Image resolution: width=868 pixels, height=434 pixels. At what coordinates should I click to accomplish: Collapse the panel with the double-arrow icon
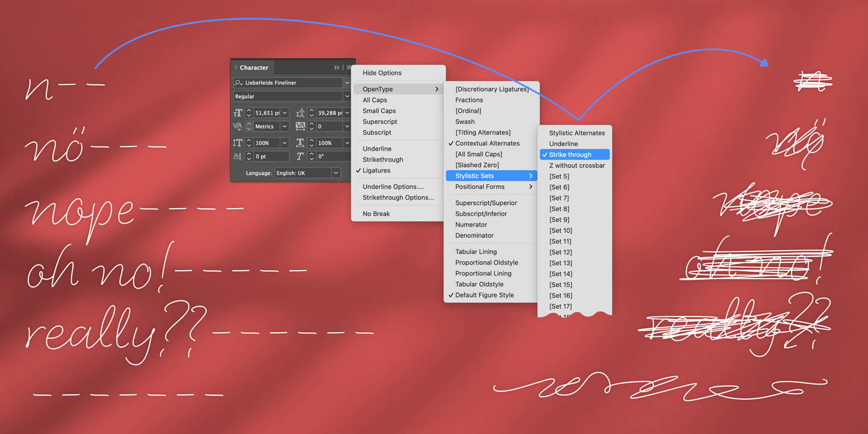[x=336, y=68]
